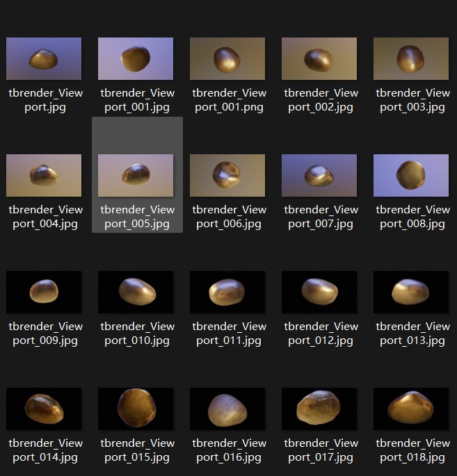Select the tbrender_Viewport_010.jpg thumbnail
The height and width of the screenshot is (476, 457).
(x=136, y=292)
